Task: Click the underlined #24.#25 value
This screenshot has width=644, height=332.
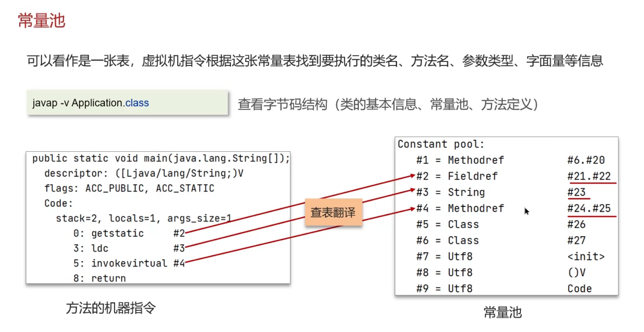Action: pos(589,208)
